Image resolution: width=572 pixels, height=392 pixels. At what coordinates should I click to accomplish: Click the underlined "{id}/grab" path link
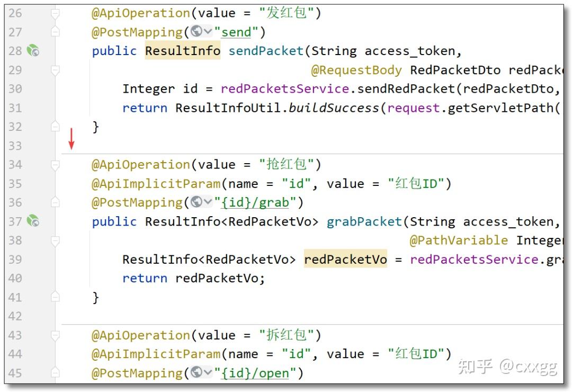coord(256,202)
